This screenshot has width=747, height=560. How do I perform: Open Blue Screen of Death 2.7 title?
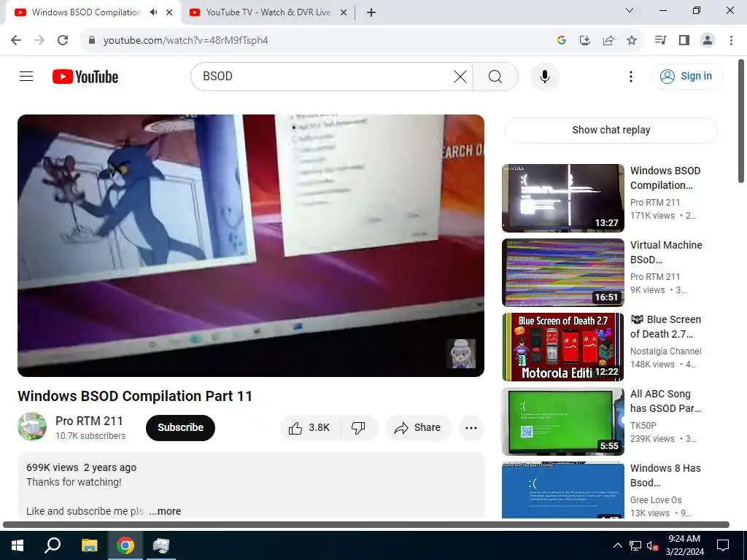point(666,327)
